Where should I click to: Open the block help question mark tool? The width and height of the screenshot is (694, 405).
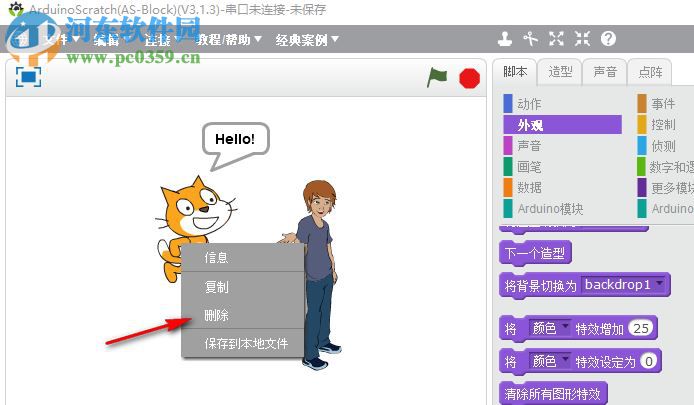coord(608,39)
